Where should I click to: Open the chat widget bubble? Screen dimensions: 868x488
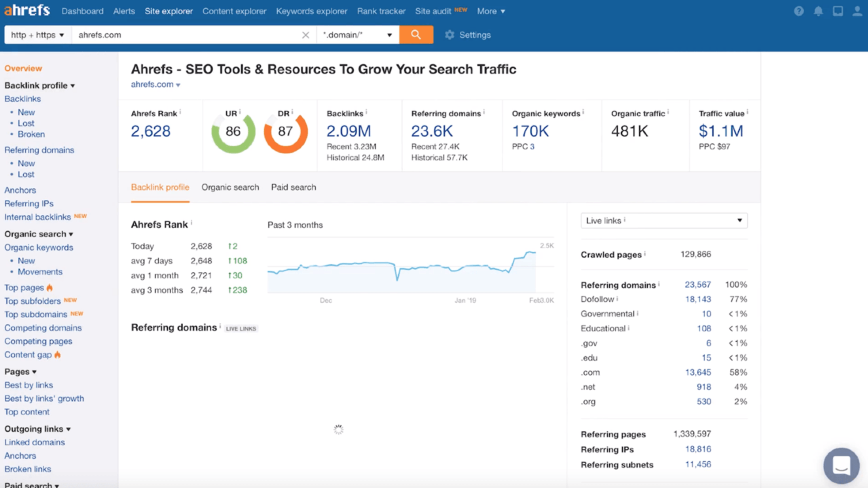(841, 465)
